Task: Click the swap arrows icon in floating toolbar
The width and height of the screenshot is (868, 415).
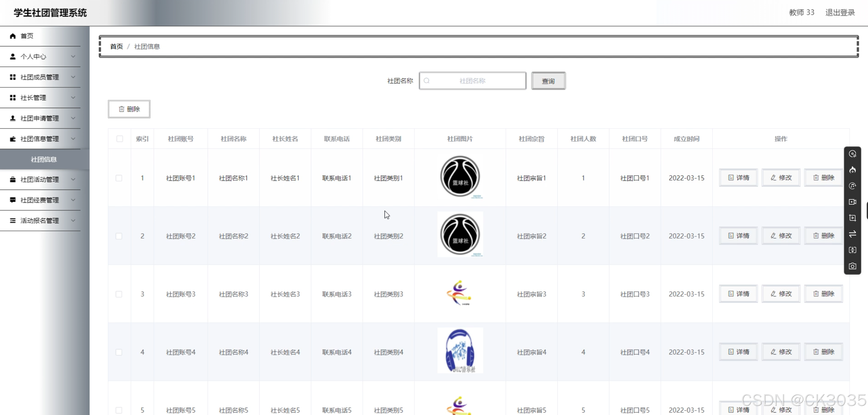Action: pos(852,234)
